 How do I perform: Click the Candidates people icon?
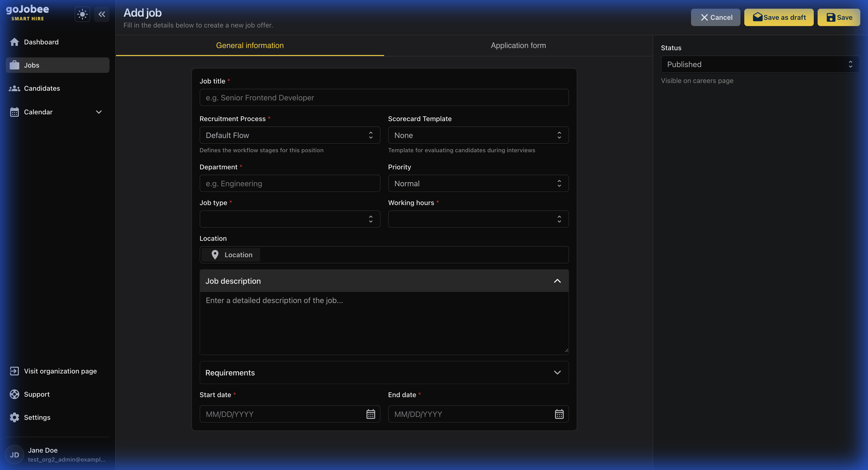(14, 88)
